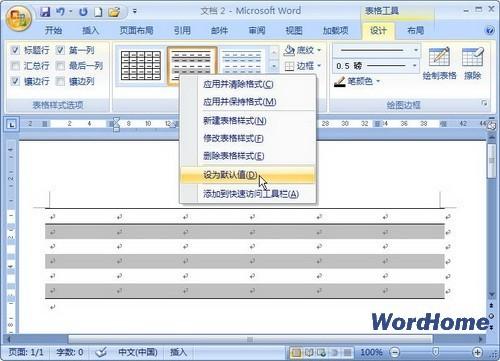
Task: Click 设为默认值(D) menu entry
Action: [x=248, y=175]
